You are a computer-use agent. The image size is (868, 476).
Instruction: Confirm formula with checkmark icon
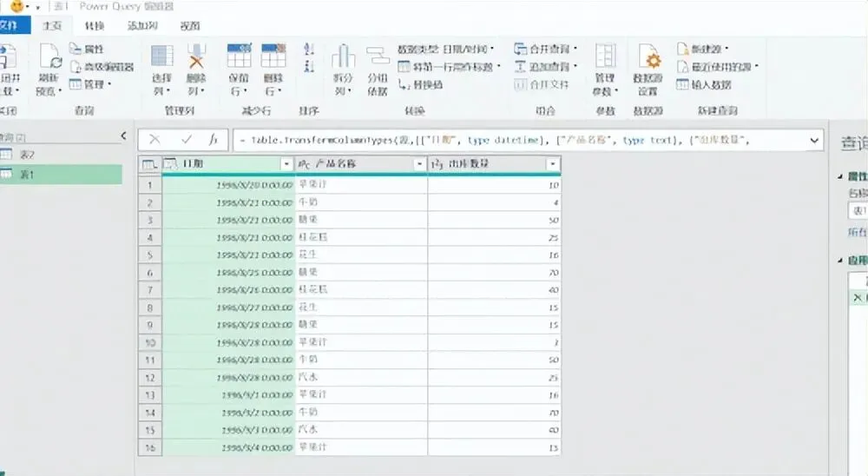[187, 140]
